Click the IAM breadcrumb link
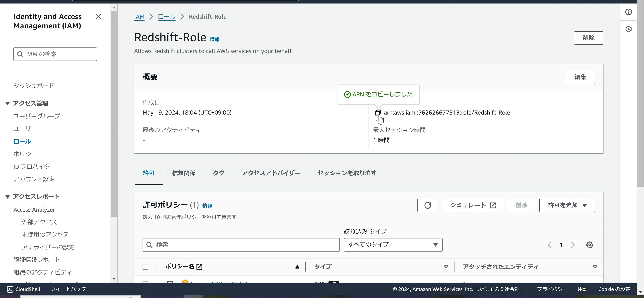644x298 pixels. (139, 17)
